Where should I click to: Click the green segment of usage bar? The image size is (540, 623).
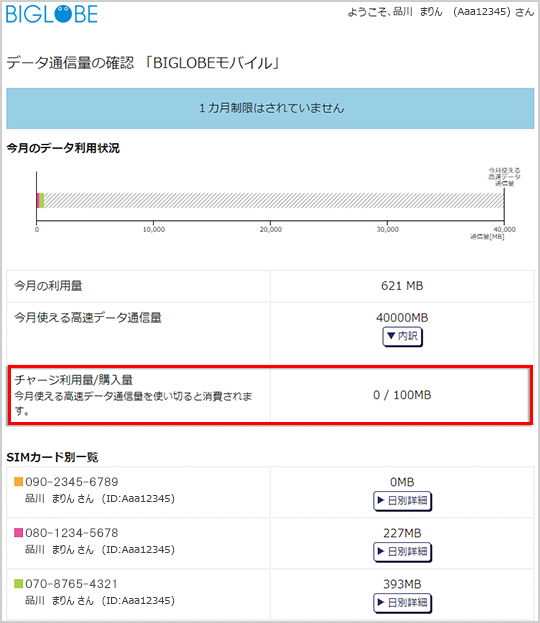tap(42, 200)
